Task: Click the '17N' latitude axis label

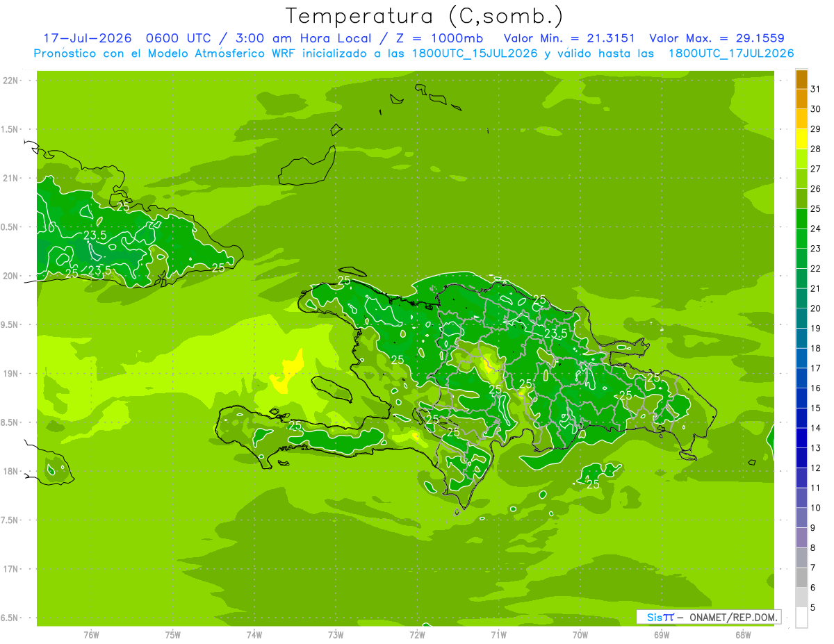Action: tap(10, 569)
